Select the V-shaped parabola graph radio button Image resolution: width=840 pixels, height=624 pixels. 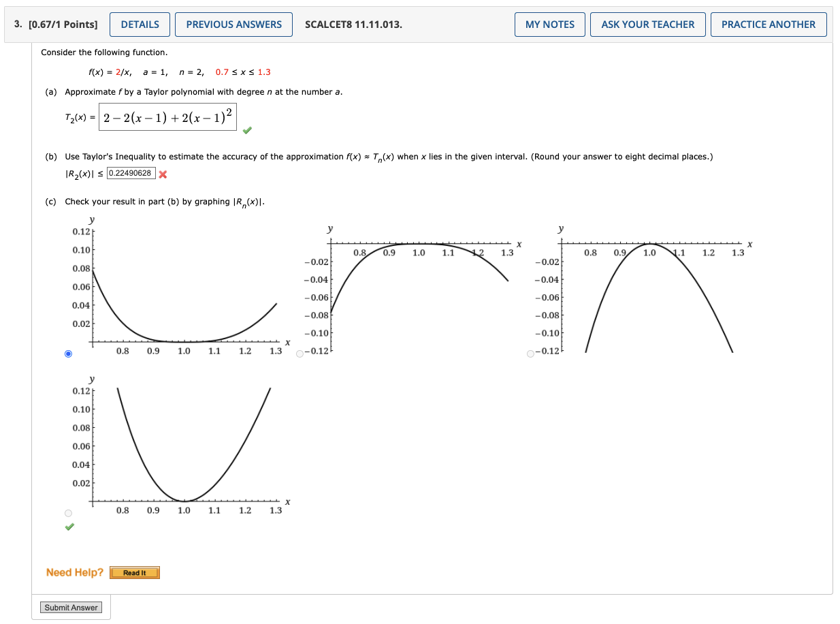click(67, 514)
